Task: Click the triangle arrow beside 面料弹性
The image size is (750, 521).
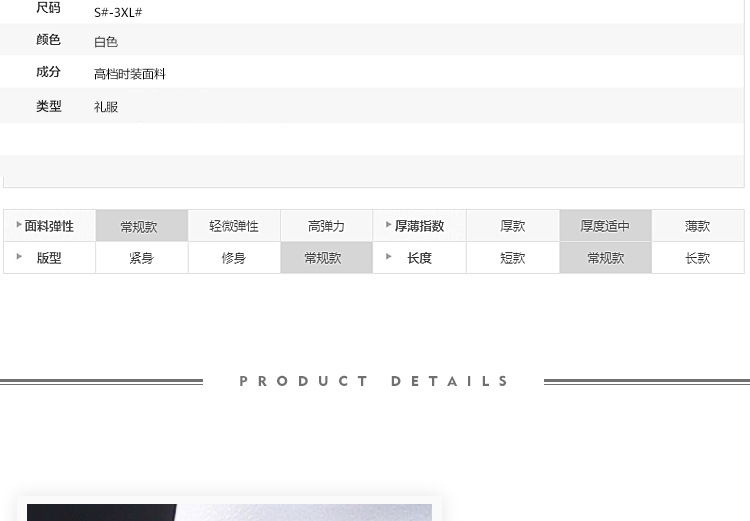Action: pyautogui.click(x=19, y=224)
